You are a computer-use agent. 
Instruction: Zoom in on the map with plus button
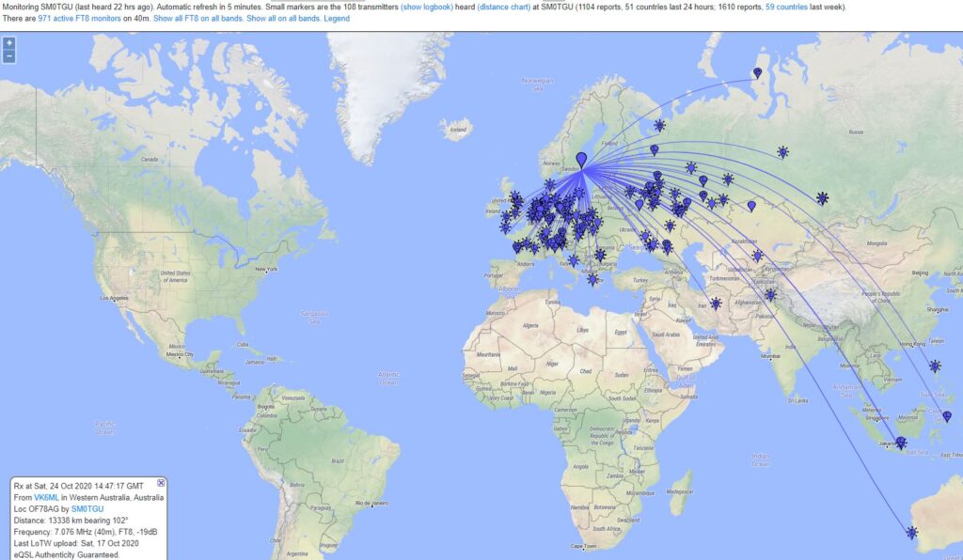[x=9, y=43]
